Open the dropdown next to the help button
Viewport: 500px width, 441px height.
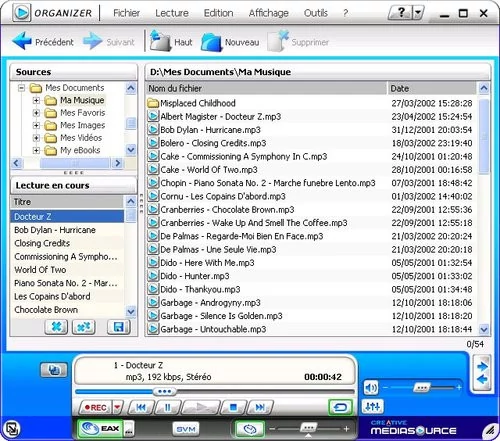419,13
